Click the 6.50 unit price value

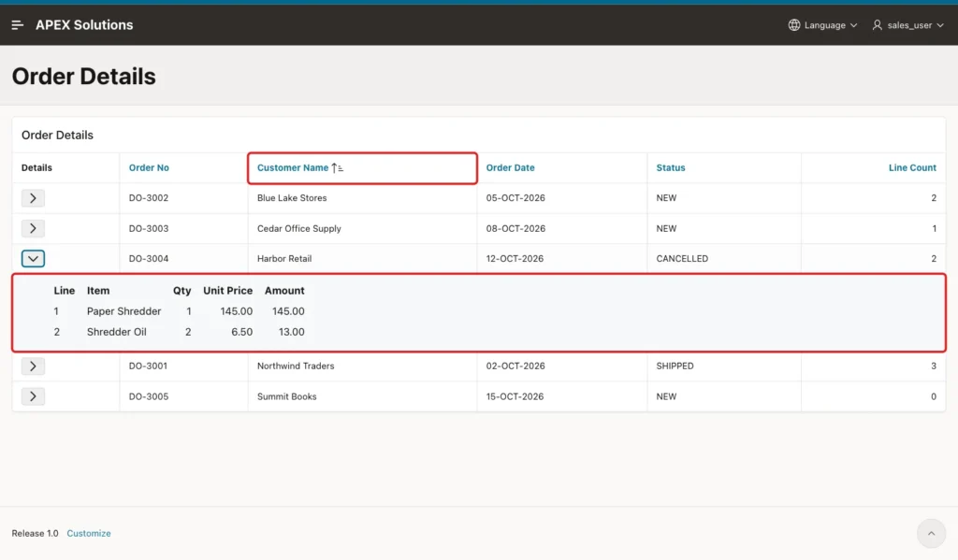click(x=242, y=332)
